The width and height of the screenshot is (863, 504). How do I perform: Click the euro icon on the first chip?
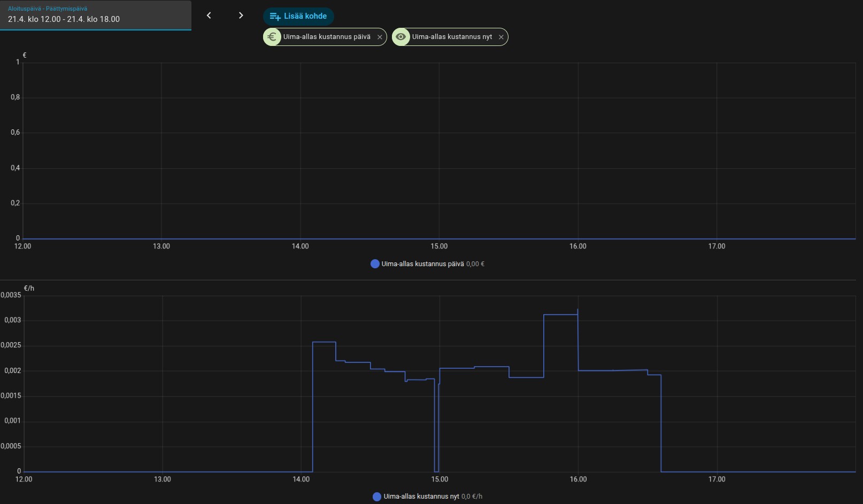(x=272, y=37)
